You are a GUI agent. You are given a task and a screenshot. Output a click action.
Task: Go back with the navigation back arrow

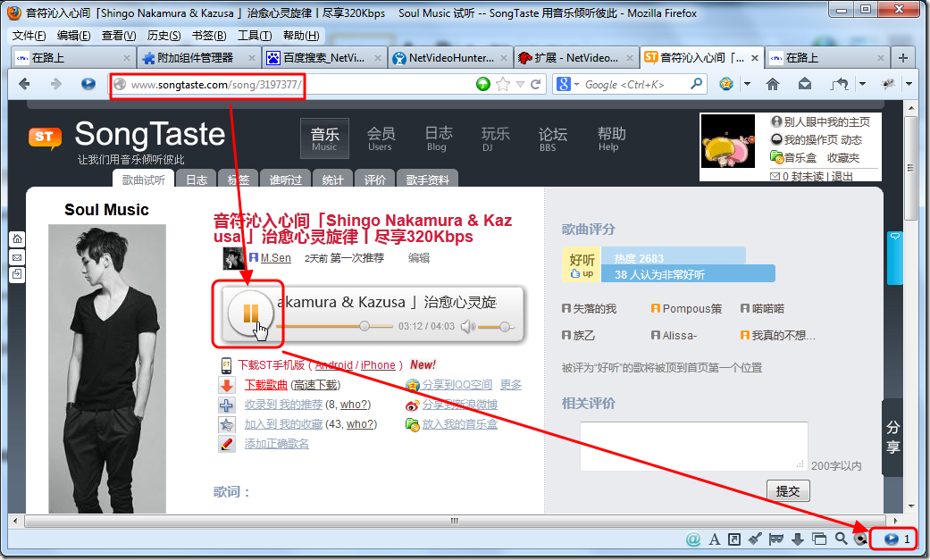click(24, 84)
